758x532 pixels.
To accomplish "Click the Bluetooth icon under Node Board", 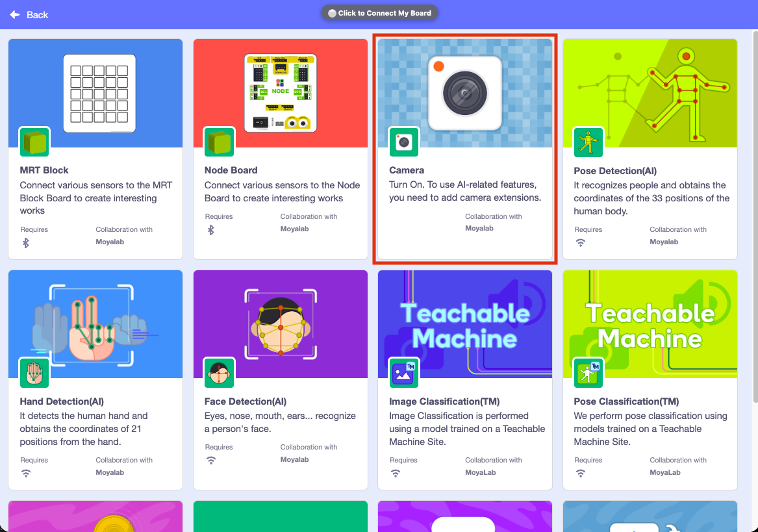I will point(210,230).
